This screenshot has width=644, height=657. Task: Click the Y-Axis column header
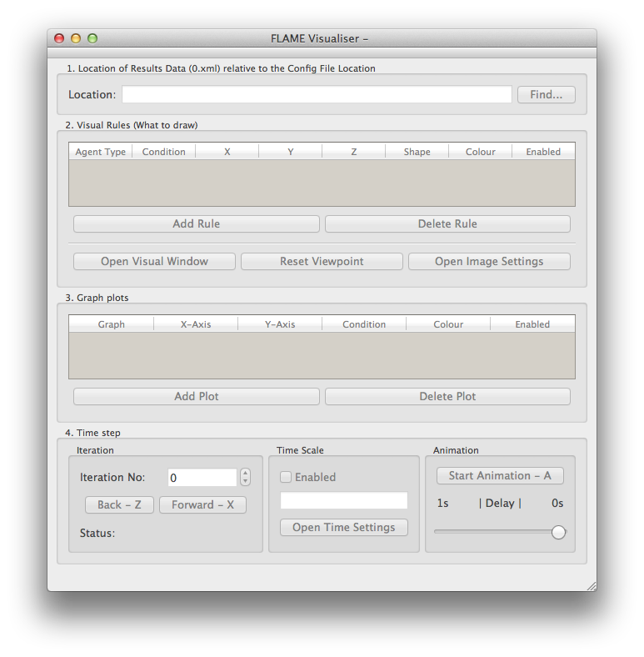pos(280,324)
